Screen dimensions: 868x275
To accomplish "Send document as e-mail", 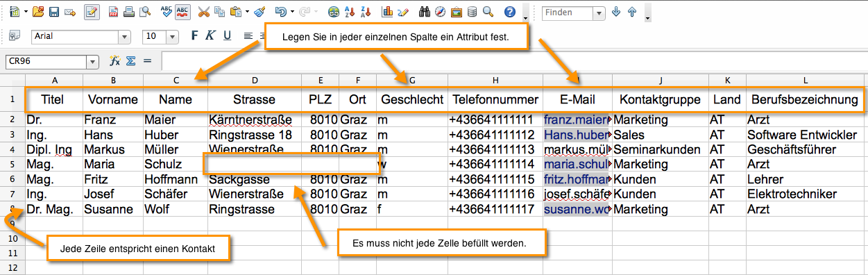I will tap(70, 12).
